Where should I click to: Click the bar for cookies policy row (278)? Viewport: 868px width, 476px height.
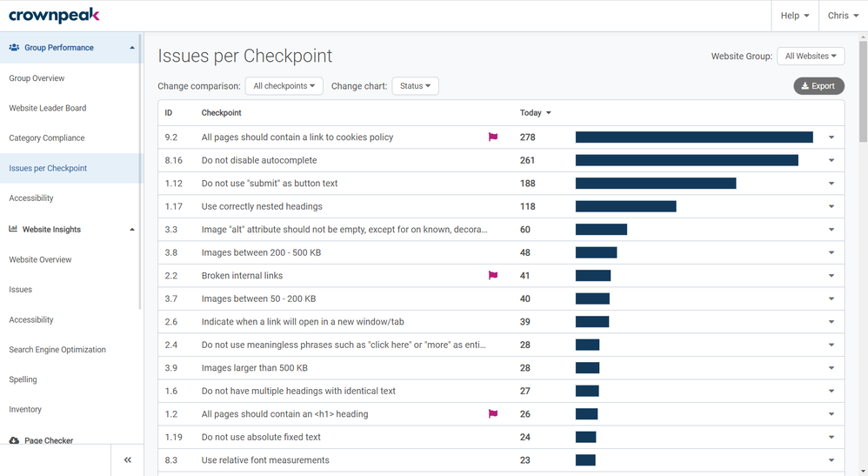tap(694, 137)
